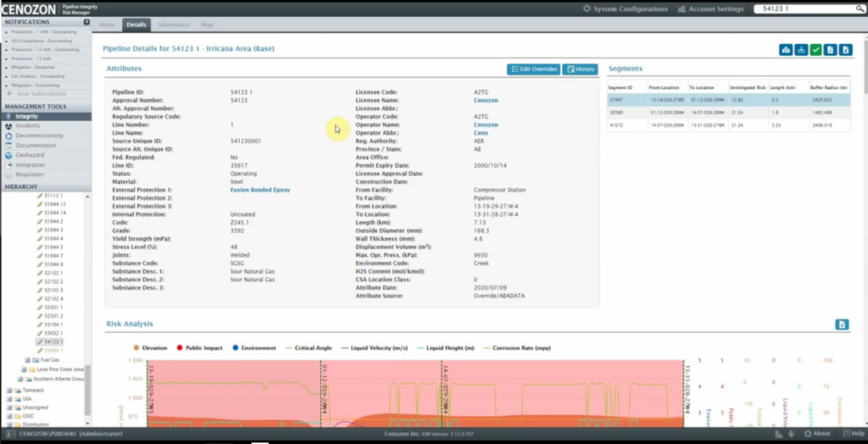Open the Schematics tab

[173, 25]
